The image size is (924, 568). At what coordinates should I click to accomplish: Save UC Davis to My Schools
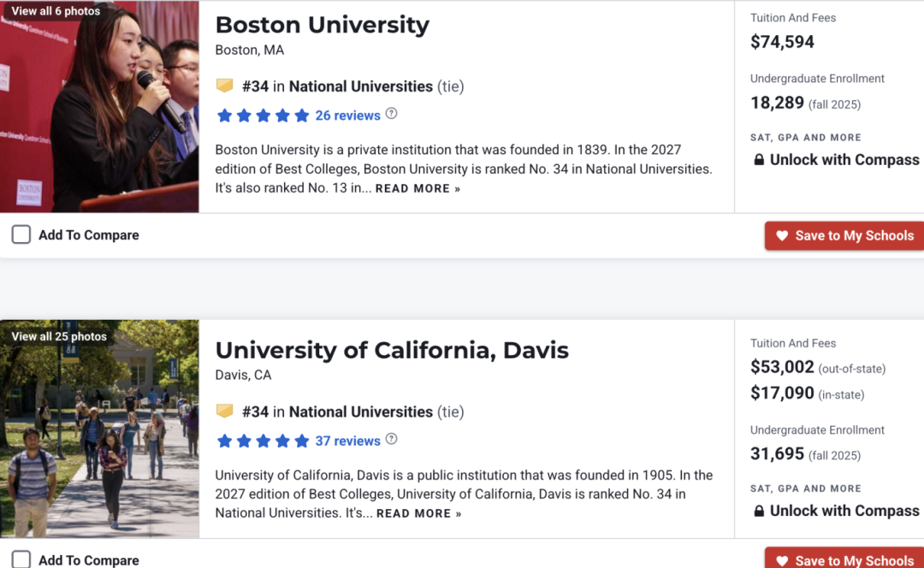(844, 558)
